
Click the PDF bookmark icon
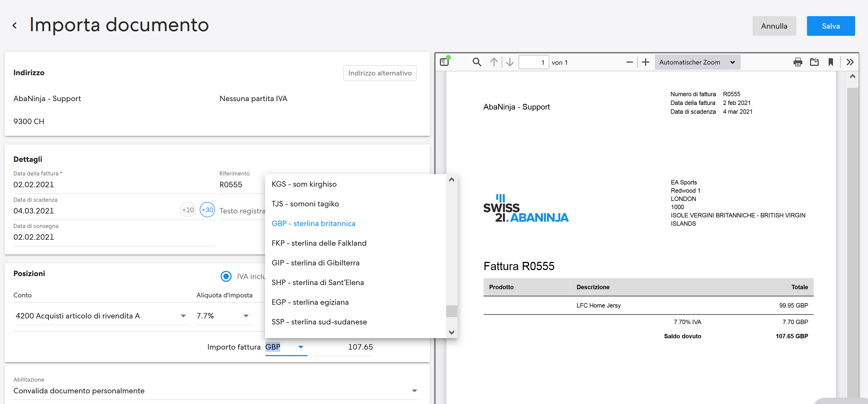(x=831, y=62)
